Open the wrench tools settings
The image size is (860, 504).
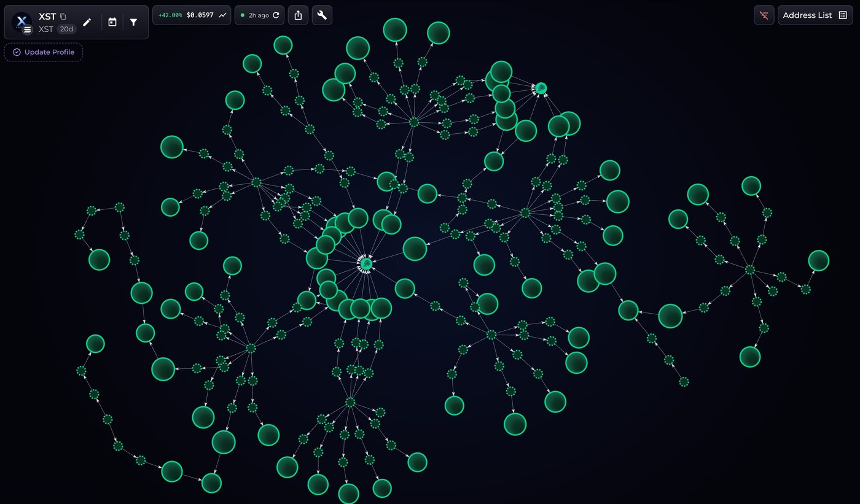322,15
